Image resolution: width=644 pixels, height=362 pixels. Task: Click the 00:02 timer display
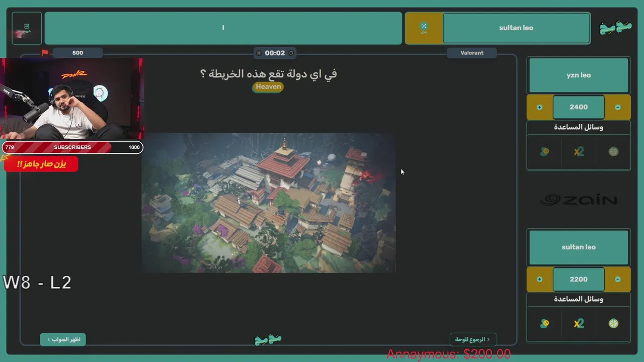[275, 53]
